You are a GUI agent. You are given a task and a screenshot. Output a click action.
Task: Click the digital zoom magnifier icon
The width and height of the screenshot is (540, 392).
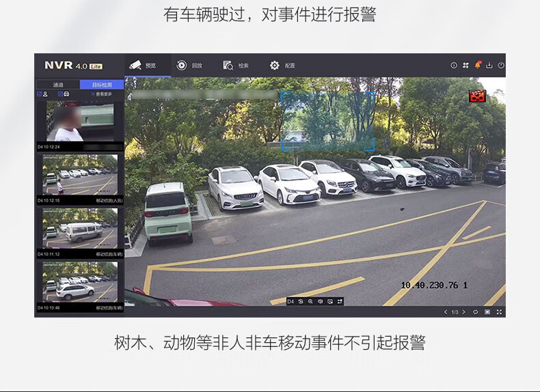tap(310, 301)
